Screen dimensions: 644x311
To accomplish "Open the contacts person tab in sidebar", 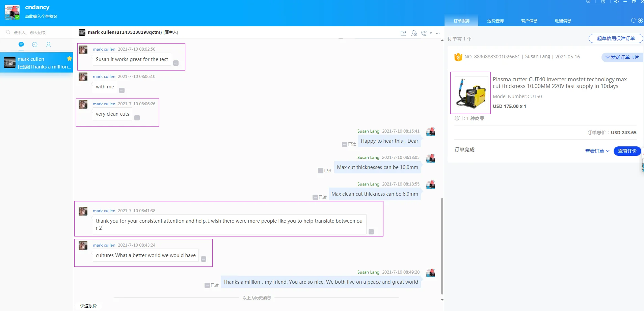I will [x=49, y=45].
